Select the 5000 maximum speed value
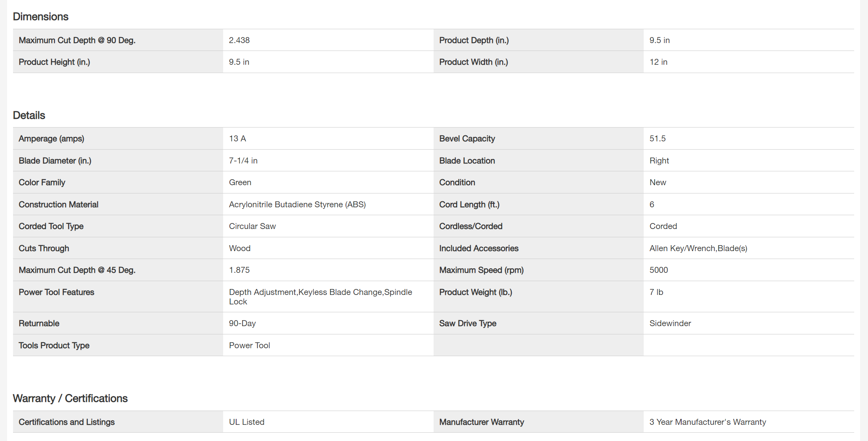 [659, 270]
